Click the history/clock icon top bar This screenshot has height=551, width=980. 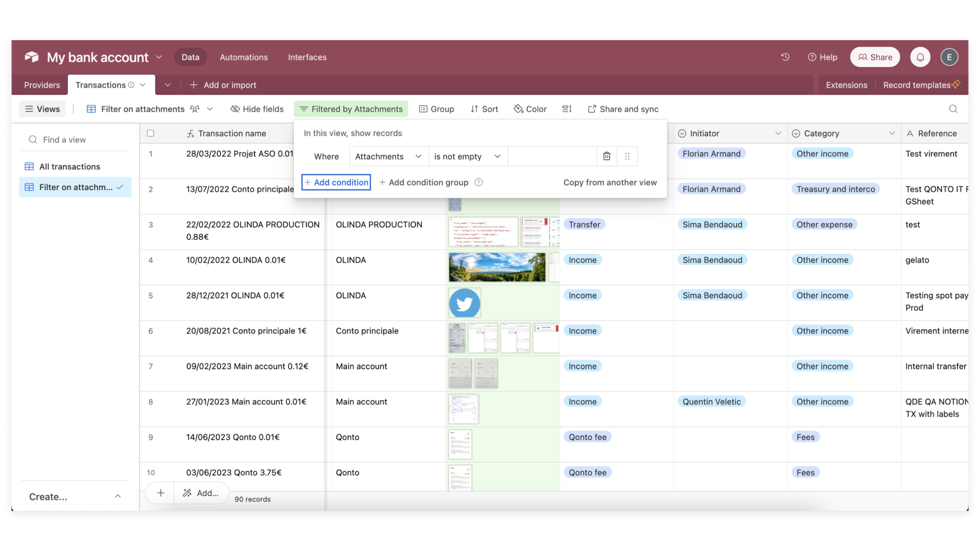(x=786, y=57)
